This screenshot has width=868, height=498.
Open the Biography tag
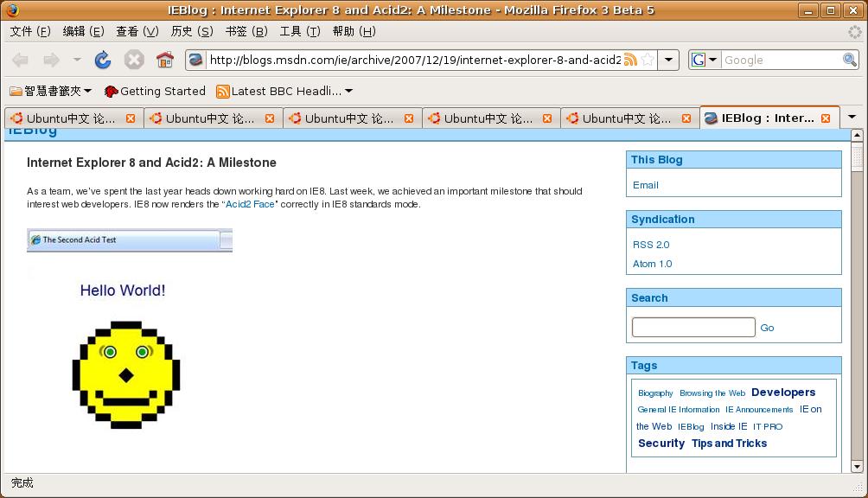[x=655, y=393]
